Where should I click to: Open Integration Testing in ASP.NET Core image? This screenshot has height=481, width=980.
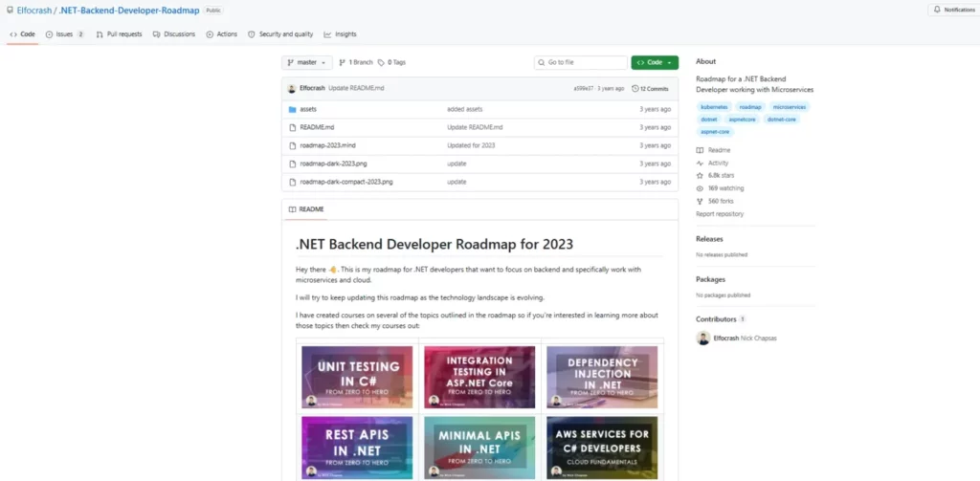[x=479, y=377]
